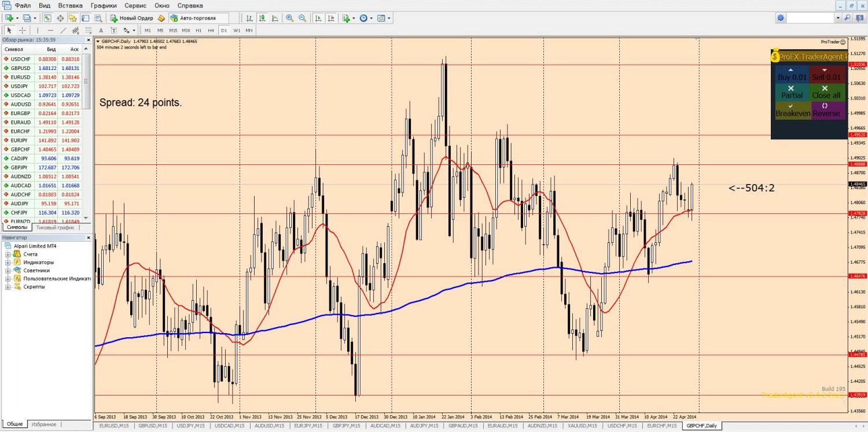Open the profiles icon
868x432 pixels.
[27, 18]
